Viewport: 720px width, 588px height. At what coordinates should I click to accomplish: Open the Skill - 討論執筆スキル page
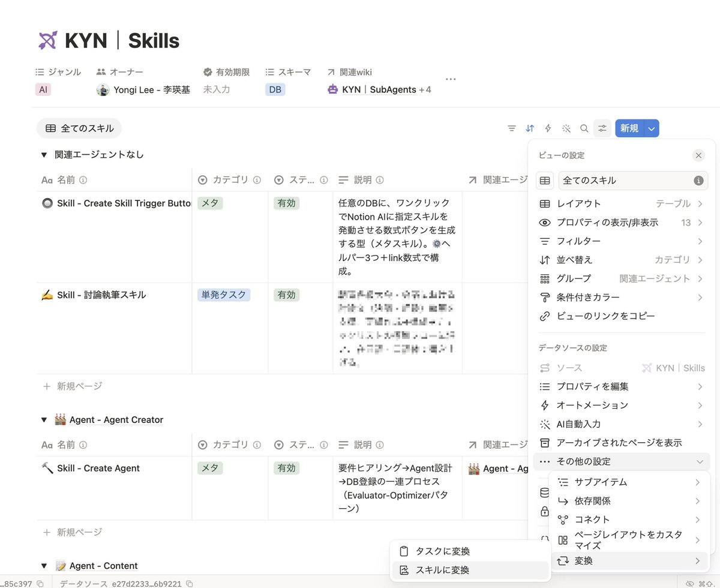[101, 295]
